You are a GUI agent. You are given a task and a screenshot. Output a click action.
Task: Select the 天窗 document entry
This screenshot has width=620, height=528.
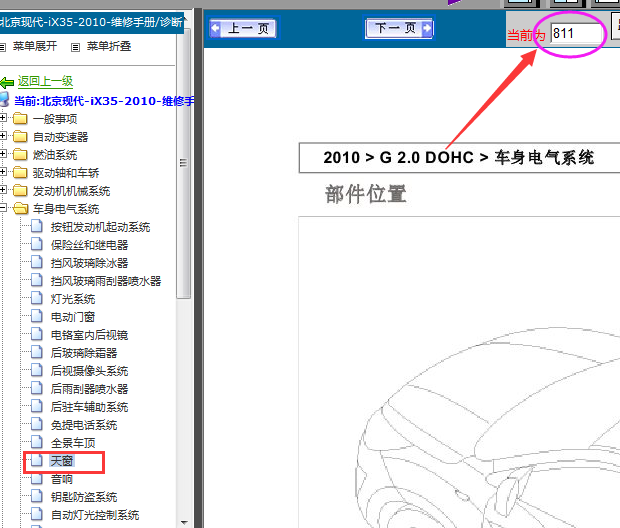(x=62, y=461)
